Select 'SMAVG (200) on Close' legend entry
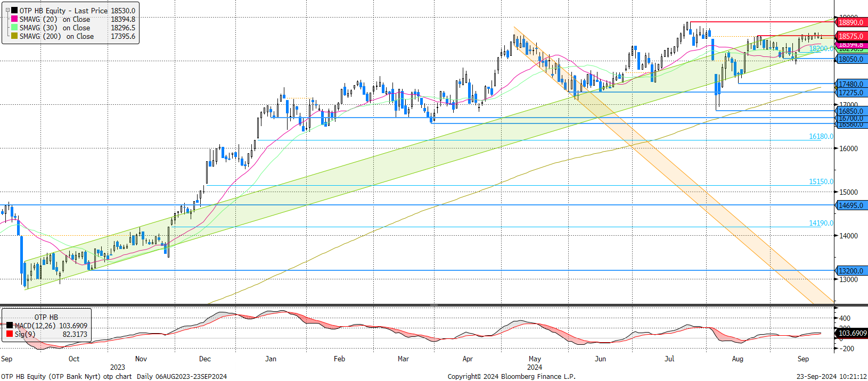The image size is (868, 381). click(56, 36)
